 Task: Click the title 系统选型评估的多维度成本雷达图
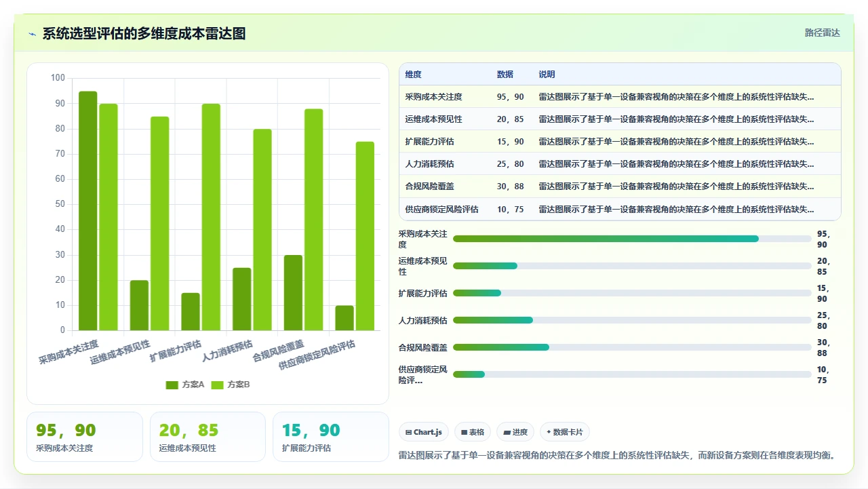pos(144,33)
